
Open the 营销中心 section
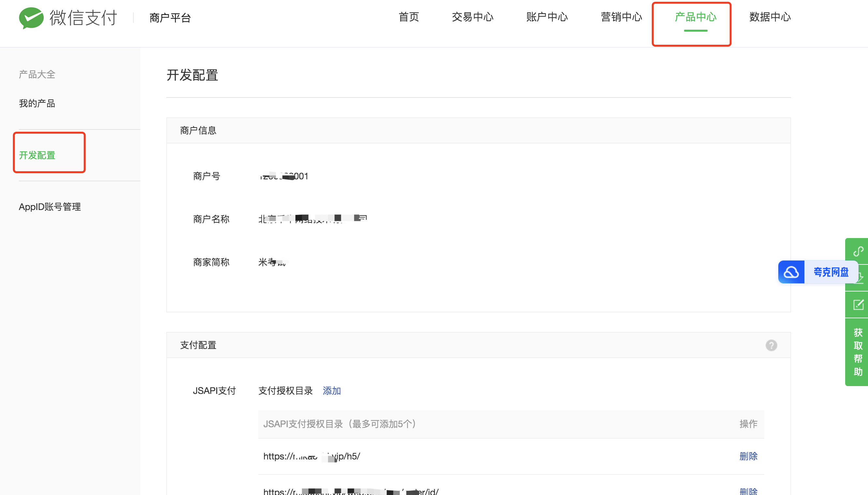(x=621, y=17)
